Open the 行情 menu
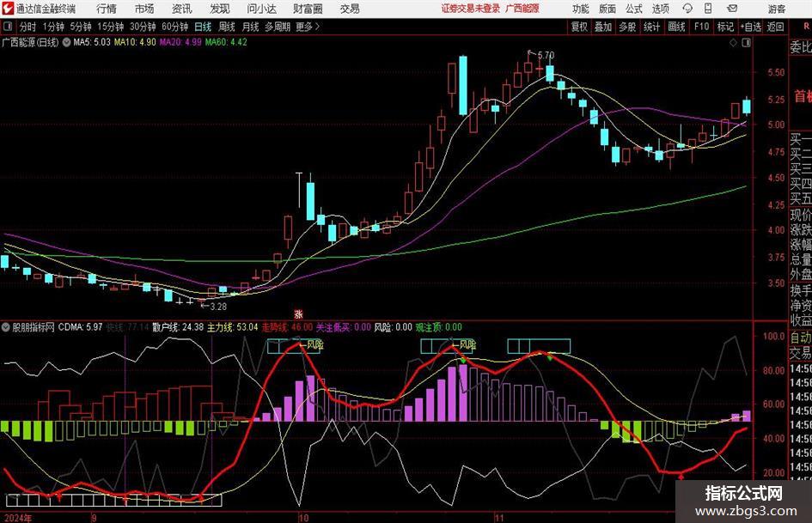Viewport: 812px width, 523px height. (x=107, y=9)
